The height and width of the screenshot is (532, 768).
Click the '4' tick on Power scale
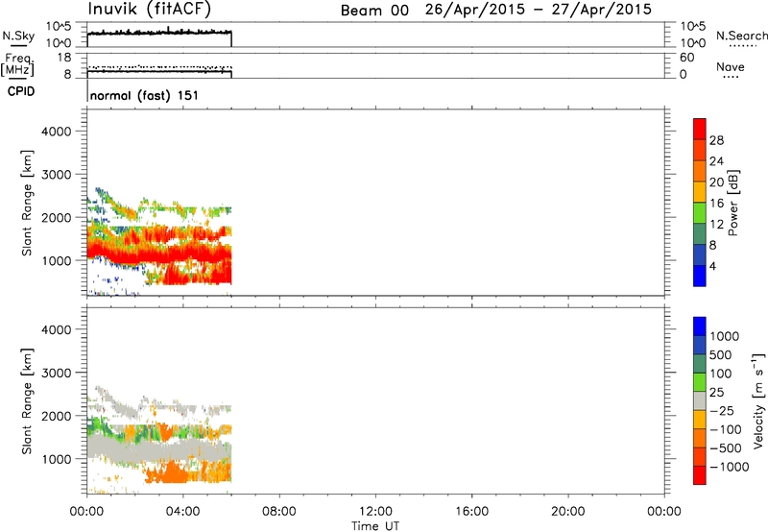click(712, 267)
